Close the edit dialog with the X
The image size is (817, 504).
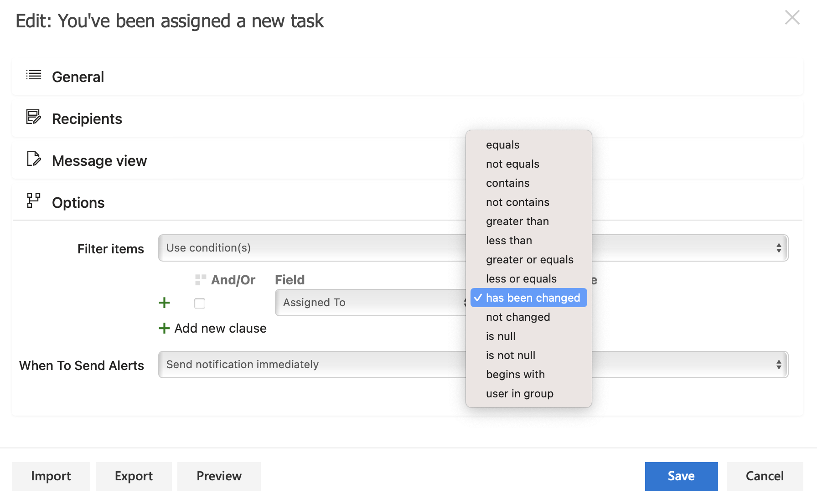pyautogui.click(x=792, y=17)
